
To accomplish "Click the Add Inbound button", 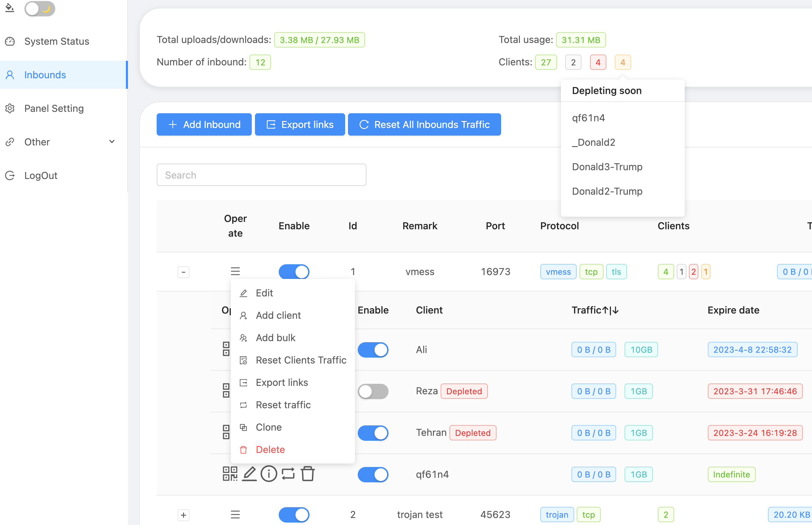I will coord(204,124).
